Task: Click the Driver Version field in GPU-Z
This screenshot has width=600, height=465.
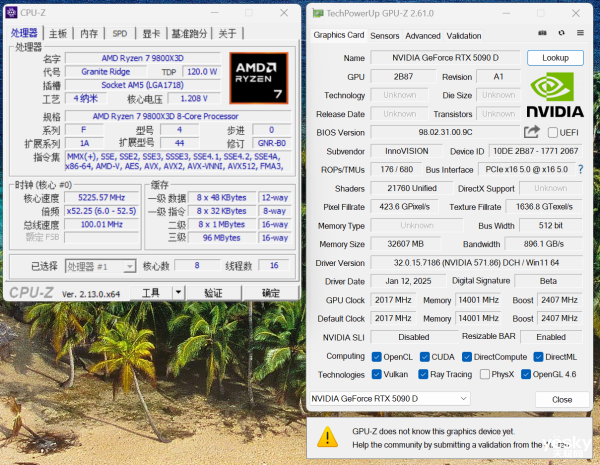Action: point(476,263)
